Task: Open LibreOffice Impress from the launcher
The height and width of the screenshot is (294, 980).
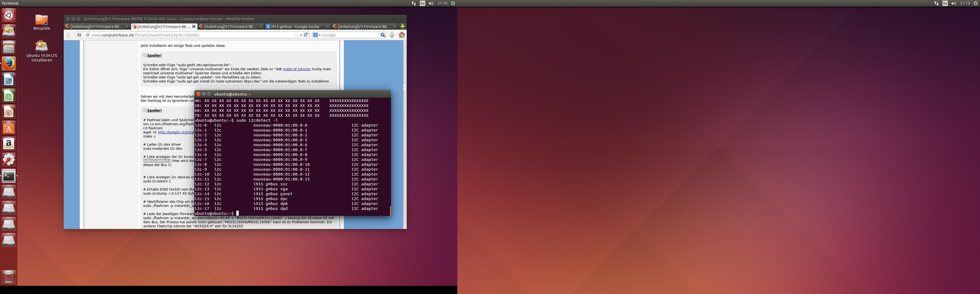Action: pos(9,112)
